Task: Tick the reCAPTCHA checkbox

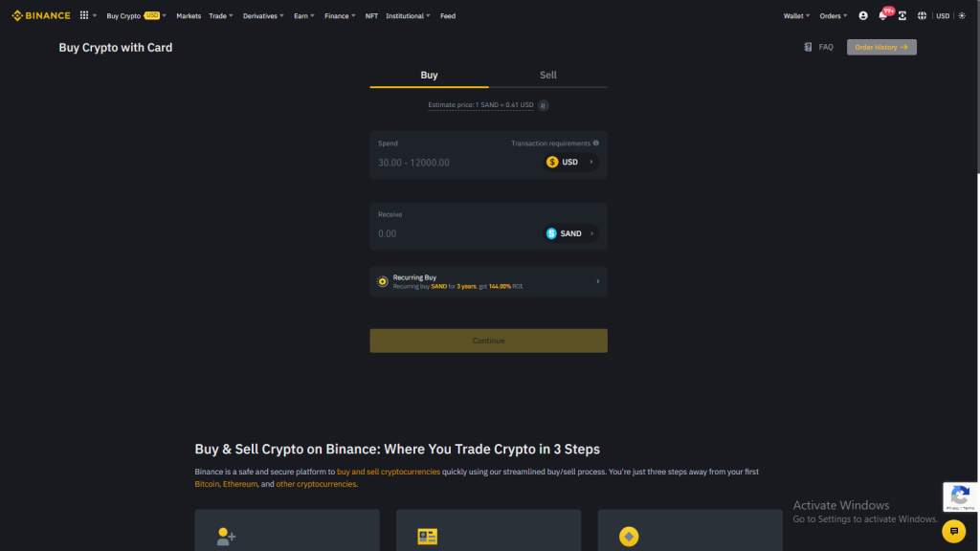Action: (x=960, y=496)
